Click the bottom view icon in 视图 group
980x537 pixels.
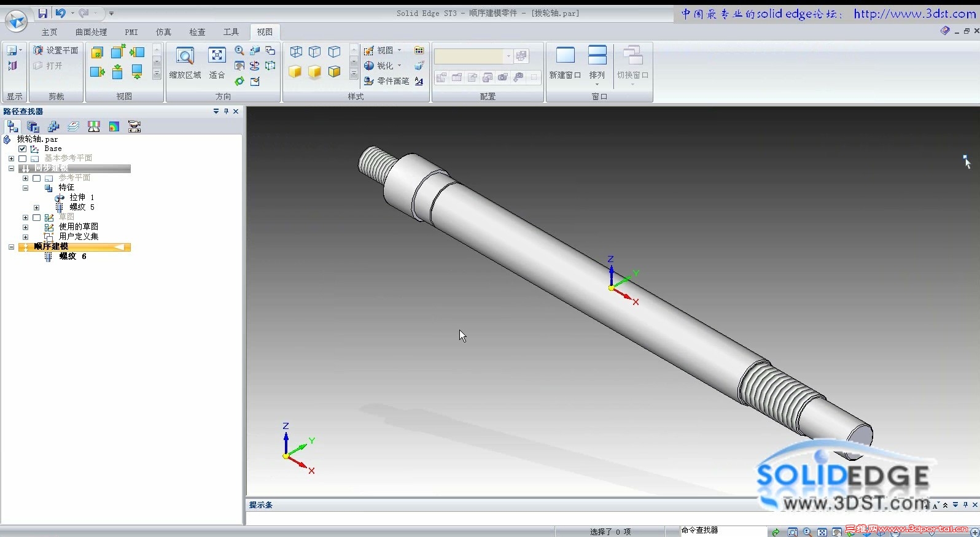pyautogui.click(x=137, y=73)
